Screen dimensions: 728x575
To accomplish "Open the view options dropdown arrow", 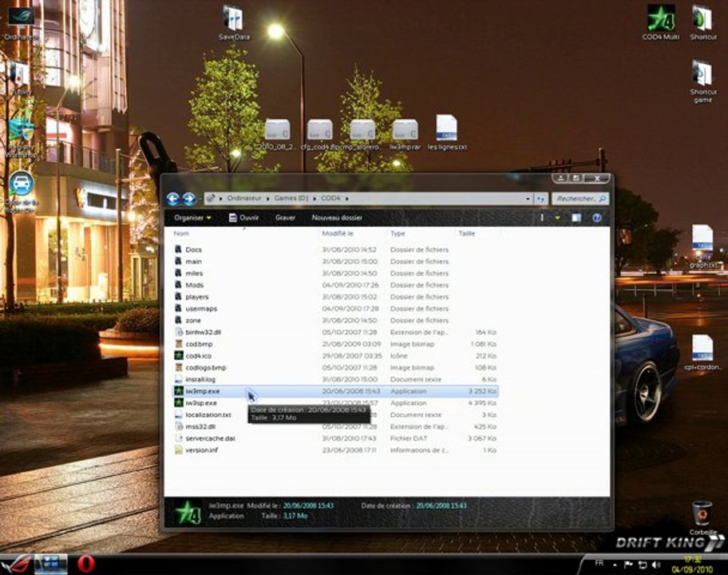I will point(557,218).
